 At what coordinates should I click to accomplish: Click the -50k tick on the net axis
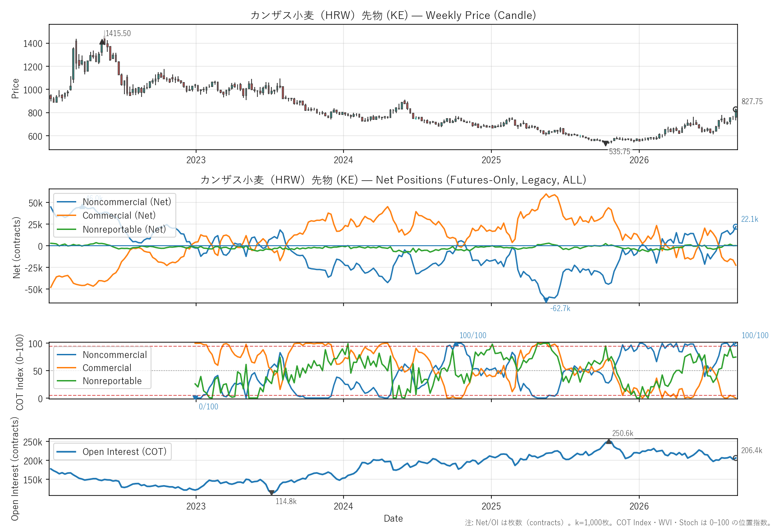coord(34,290)
